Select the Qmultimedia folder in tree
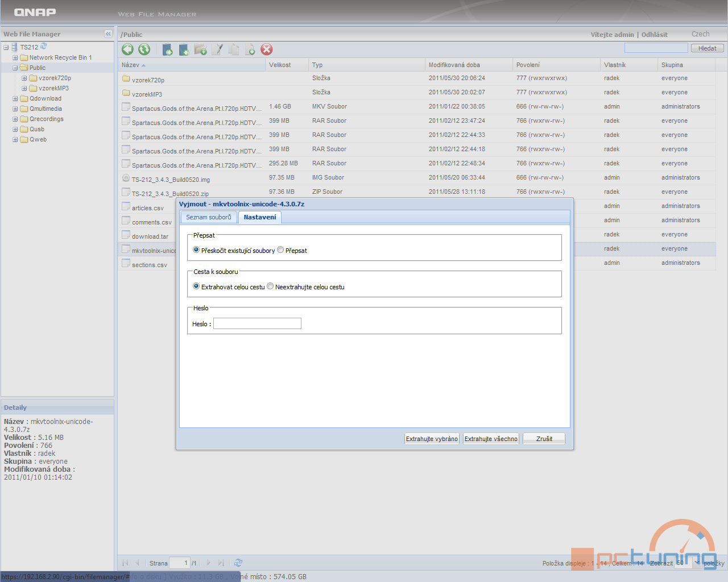The image size is (728, 582). [45, 109]
